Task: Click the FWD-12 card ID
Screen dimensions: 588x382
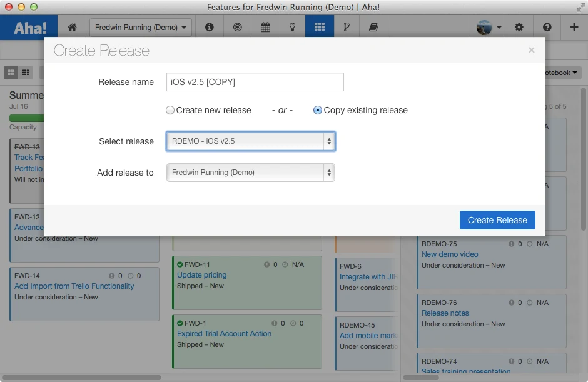Action: click(x=27, y=217)
